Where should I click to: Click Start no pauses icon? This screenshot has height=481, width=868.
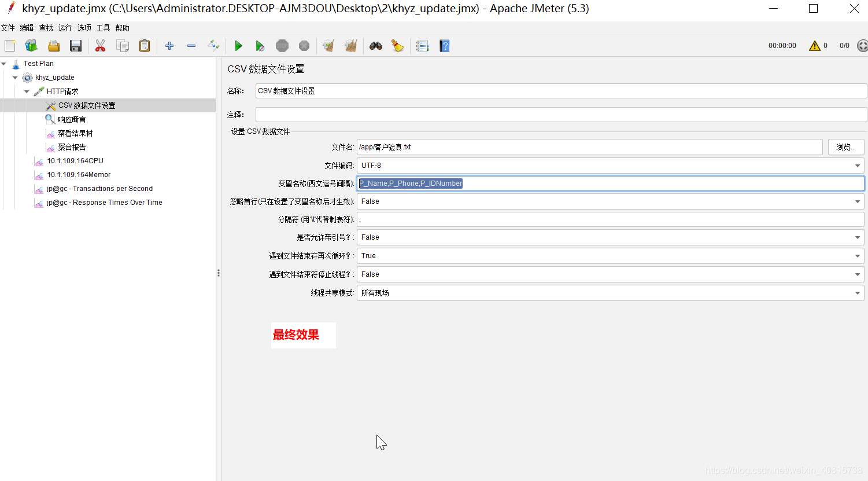tap(260, 46)
